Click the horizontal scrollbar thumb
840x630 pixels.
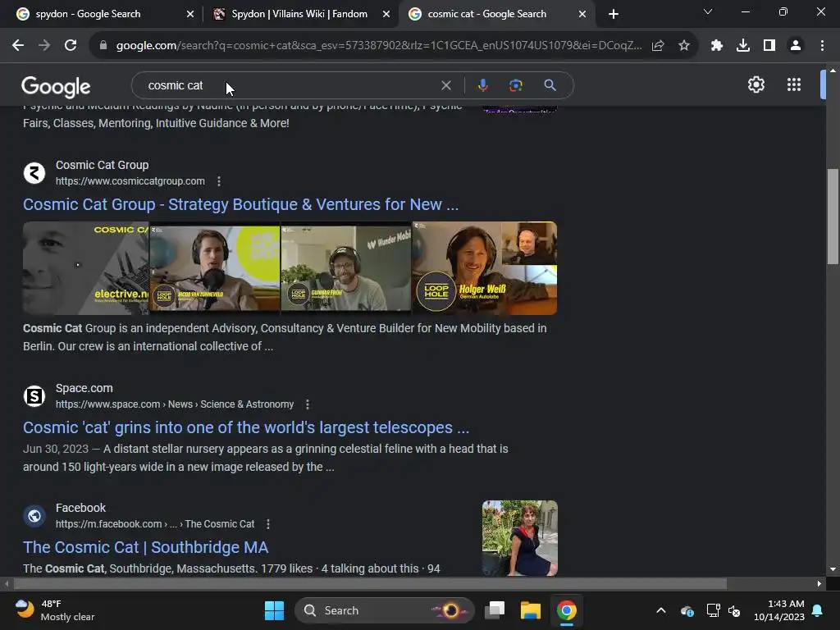point(370,583)
